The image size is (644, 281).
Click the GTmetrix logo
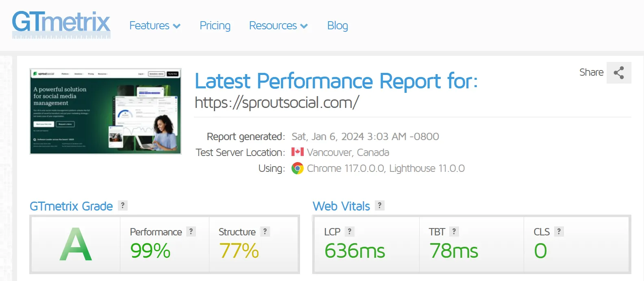[61, 24]
